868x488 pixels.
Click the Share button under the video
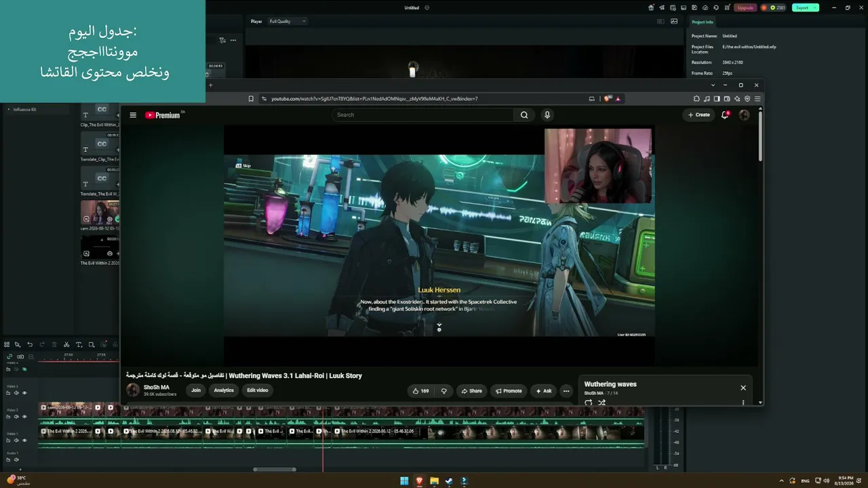coord(471,390)
